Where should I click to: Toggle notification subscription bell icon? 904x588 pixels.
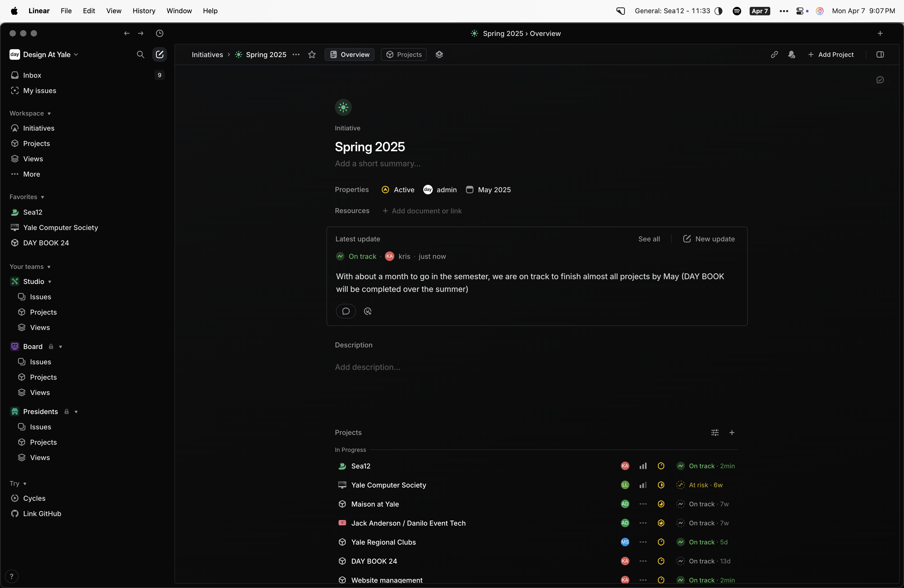tap(792, 54)
